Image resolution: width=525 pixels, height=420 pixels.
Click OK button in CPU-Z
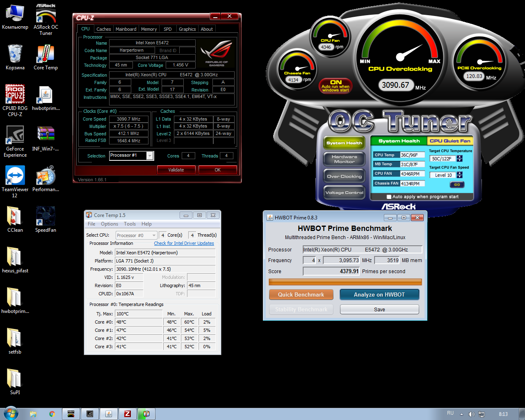click(218, 170)
